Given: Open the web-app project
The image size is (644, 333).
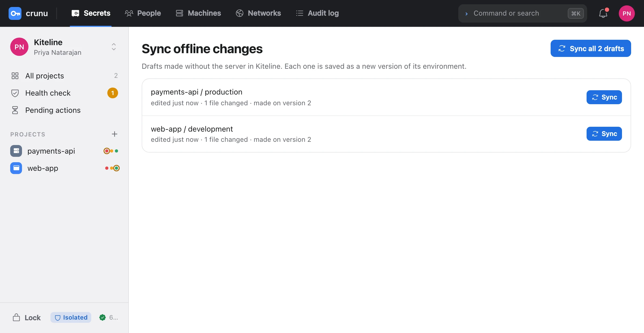Looking at the screenshot, I should [x=64, y=168].
